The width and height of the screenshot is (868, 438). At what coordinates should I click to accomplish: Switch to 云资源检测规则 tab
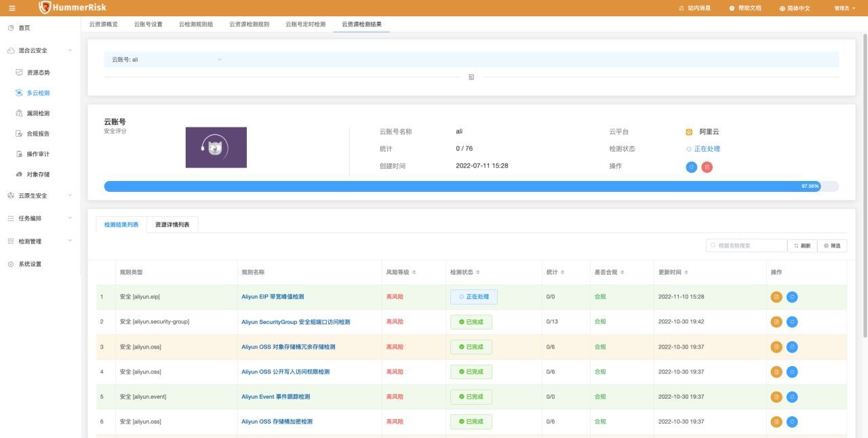(249, 24)
